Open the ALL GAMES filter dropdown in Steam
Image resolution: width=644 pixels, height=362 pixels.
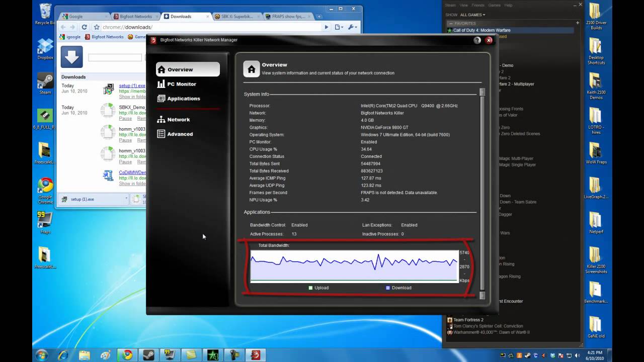pos(472,15)
